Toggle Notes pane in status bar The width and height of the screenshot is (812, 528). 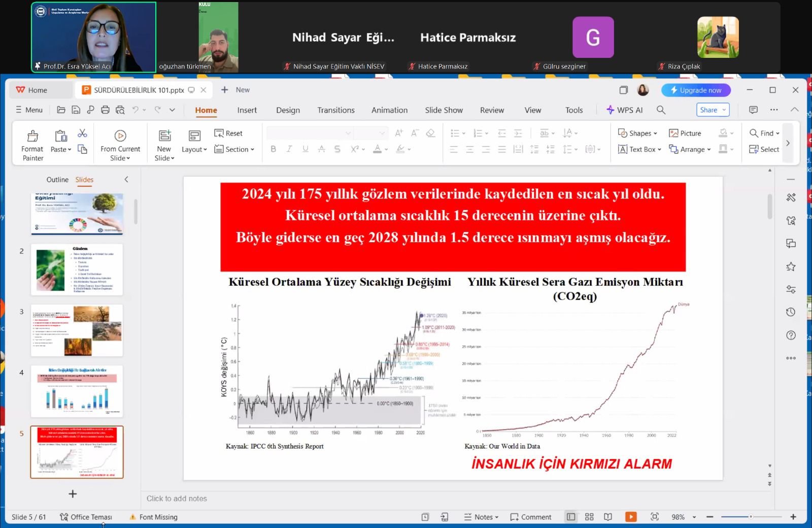tap(481, 517)
